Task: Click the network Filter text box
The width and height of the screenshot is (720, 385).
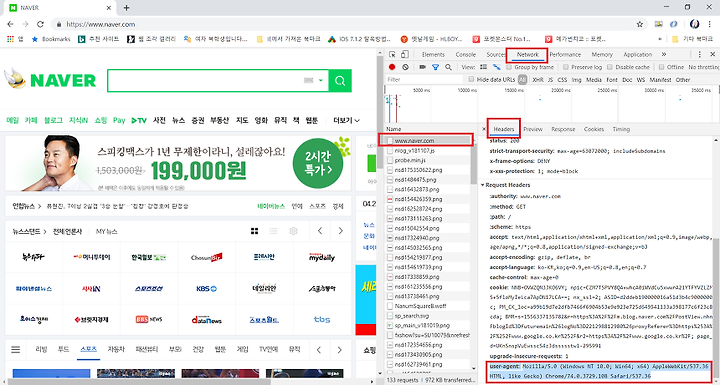Action: point(424,79)
